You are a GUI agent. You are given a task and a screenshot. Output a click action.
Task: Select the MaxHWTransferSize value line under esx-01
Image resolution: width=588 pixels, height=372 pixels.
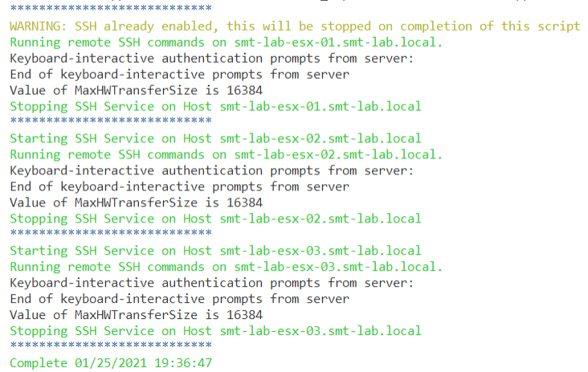[136, 90]
